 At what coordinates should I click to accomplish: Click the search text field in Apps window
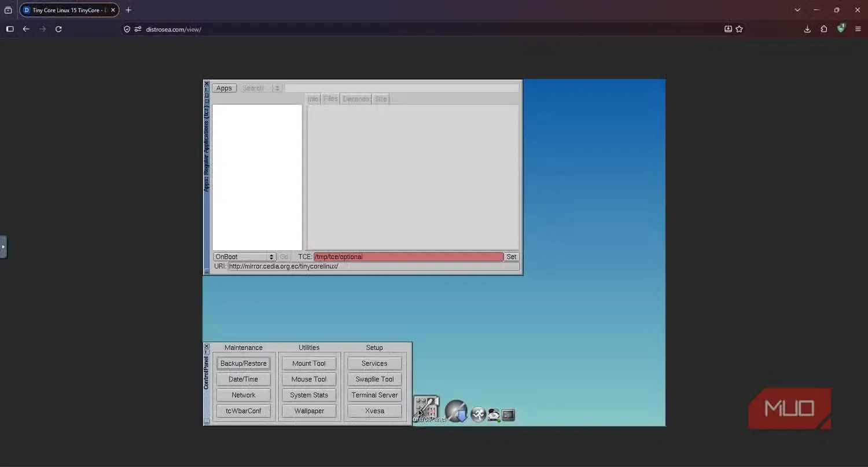(x=402, y=88)
